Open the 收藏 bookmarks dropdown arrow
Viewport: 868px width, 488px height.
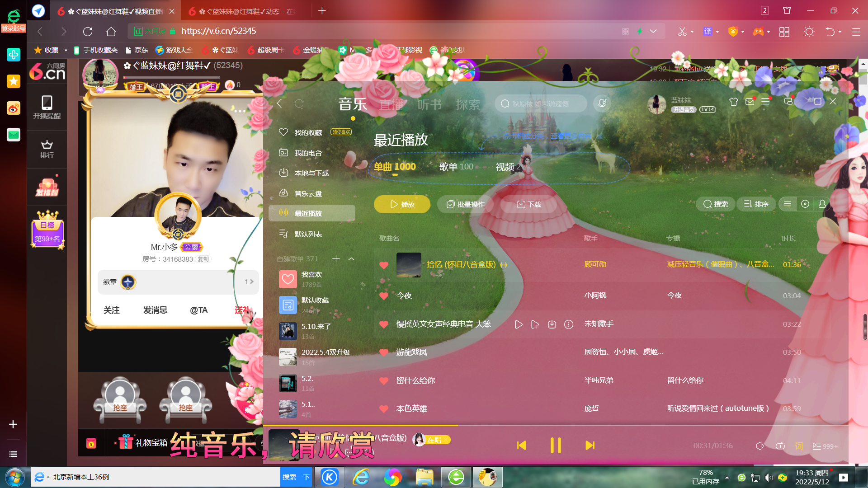[66, 50]
